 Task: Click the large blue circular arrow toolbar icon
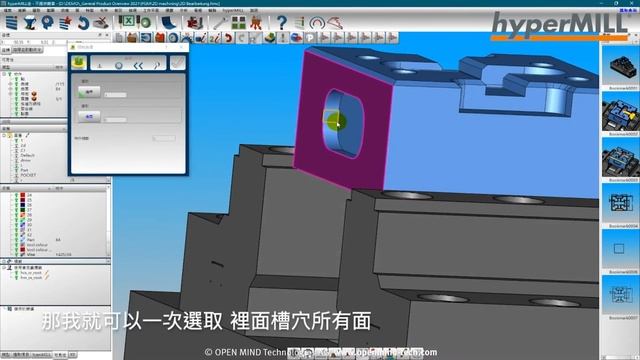point(83,22)
